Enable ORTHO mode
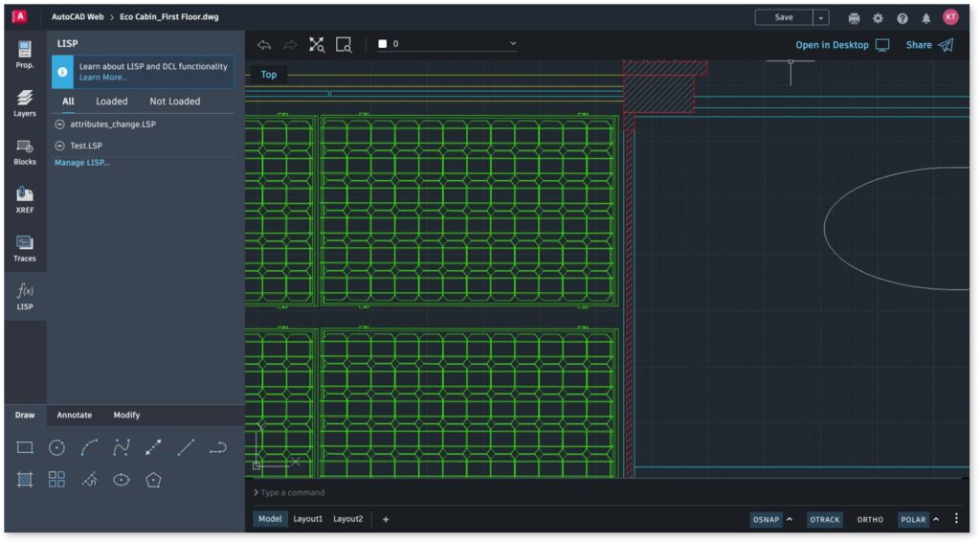Screen dimensions: 980x543 pyautogui.click(x=870, y=519)
